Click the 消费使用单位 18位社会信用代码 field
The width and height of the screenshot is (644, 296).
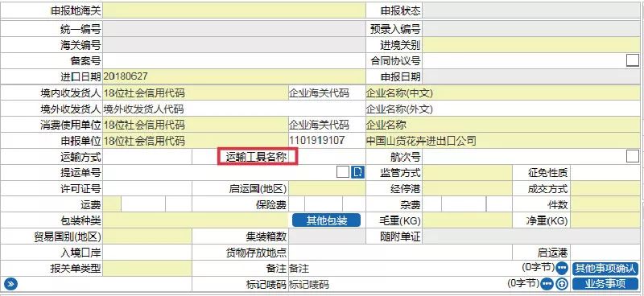tap(195, 125)
